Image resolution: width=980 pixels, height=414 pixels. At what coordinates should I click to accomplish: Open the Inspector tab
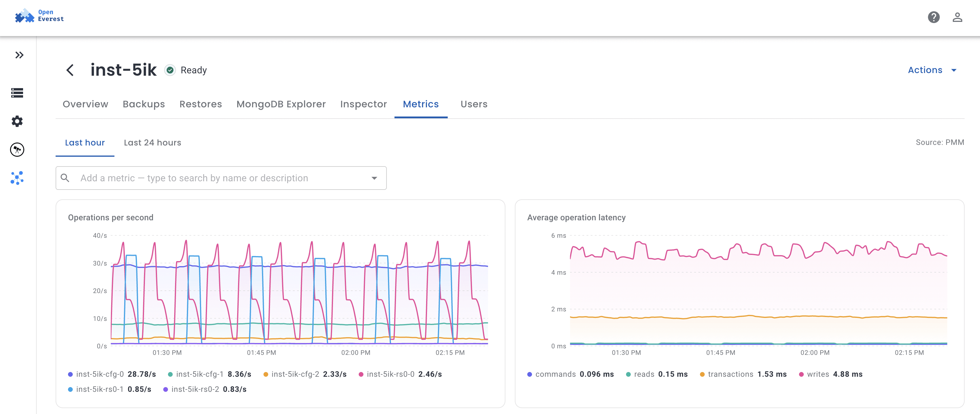(363, 104)
